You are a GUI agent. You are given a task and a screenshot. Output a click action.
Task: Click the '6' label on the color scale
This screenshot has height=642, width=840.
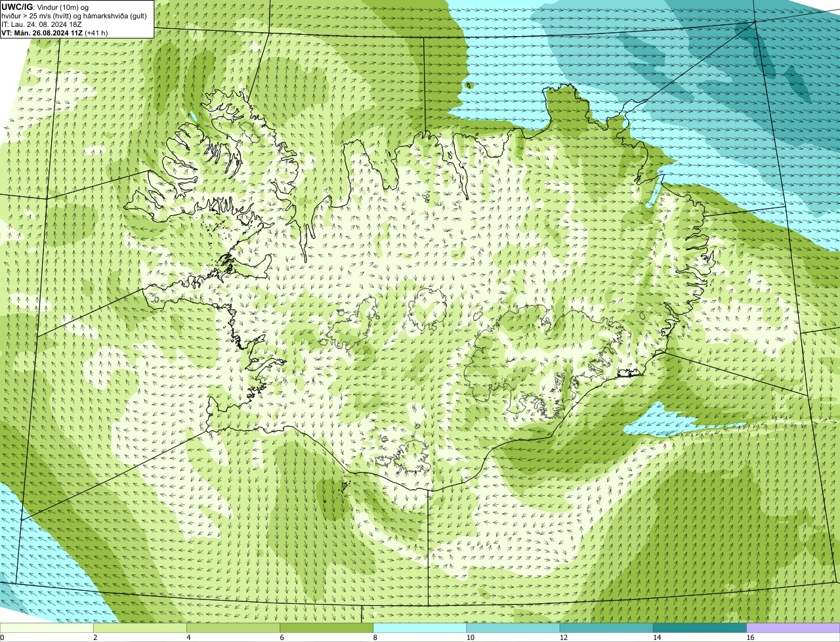tap(282, 637)
